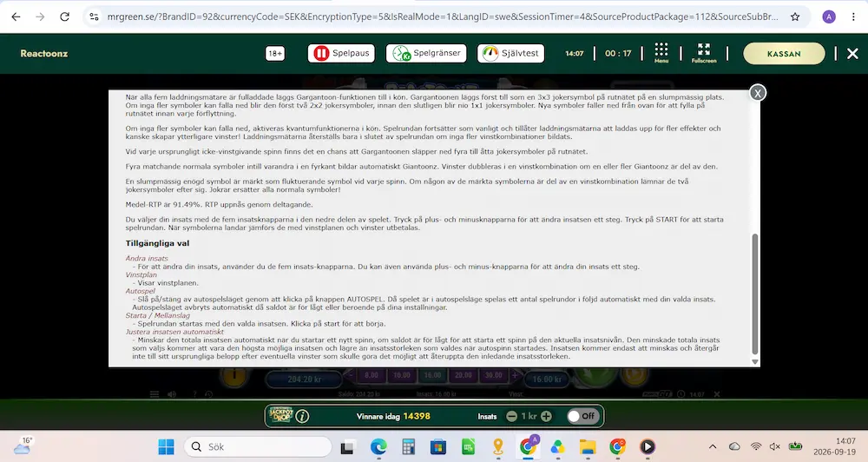The image size is (868, 462).
Task: Go back to previous browser page
Action: pyautogui.click(x=16, y=16)
